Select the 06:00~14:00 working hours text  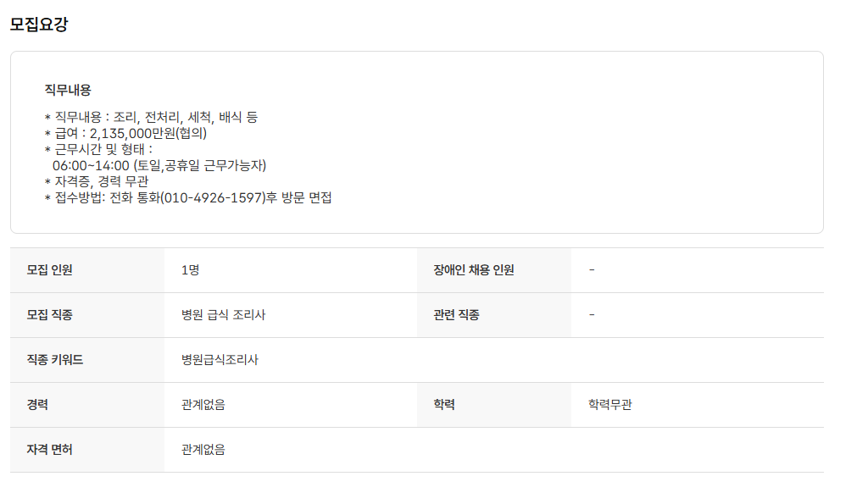pos(90,165)
